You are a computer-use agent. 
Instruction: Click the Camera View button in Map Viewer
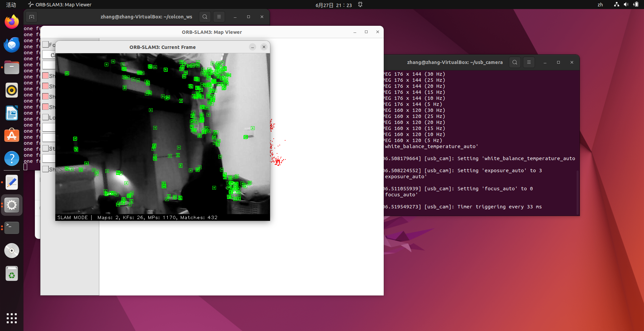click(49, 55)
